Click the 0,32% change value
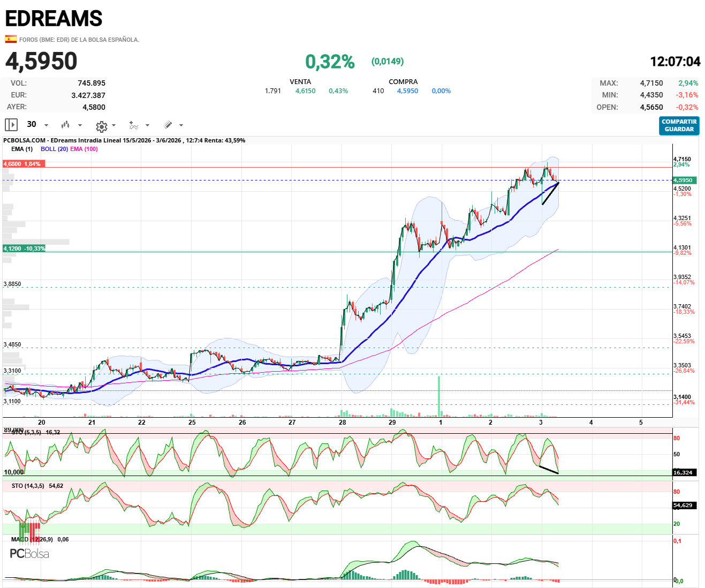The width and height of the screenshot is (705, 588). pyautogui.click(x=330, y=62)
